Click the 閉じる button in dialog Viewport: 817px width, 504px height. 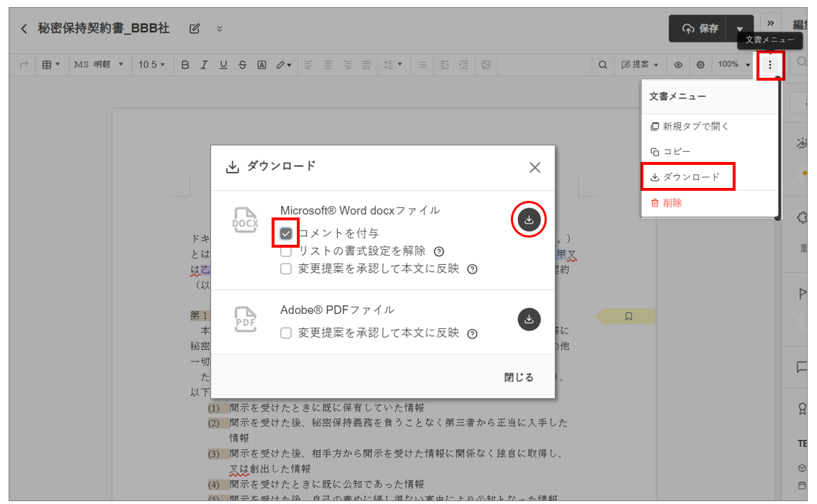coord(519,377)
